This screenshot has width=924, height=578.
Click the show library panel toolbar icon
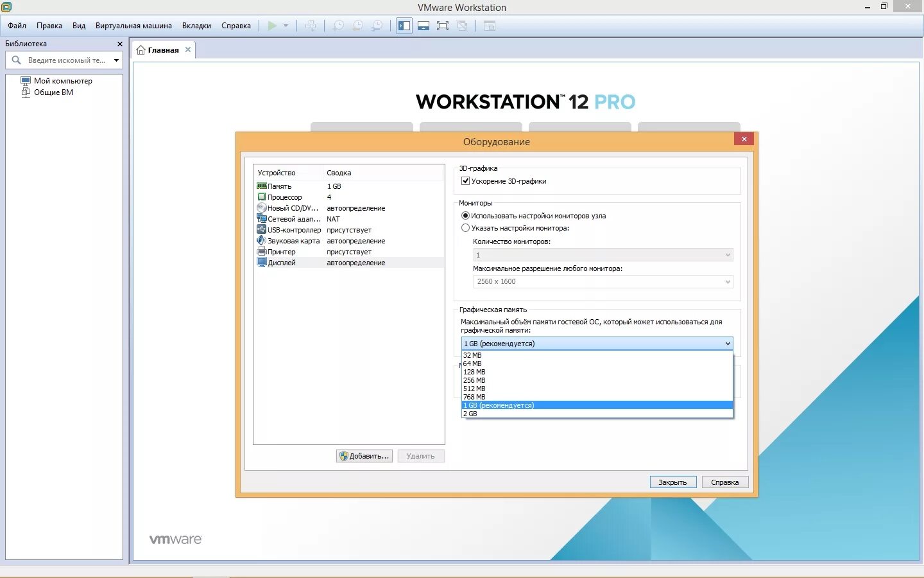point(404,26)
